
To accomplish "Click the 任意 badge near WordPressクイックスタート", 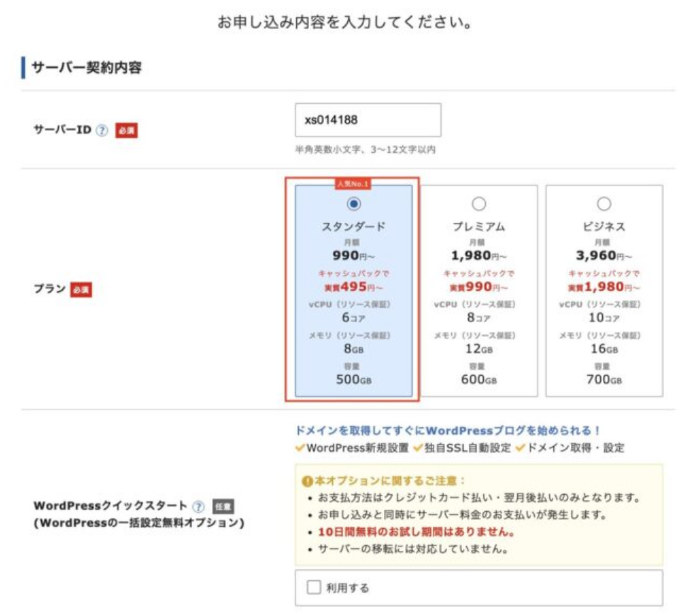I will click(223, 506).
